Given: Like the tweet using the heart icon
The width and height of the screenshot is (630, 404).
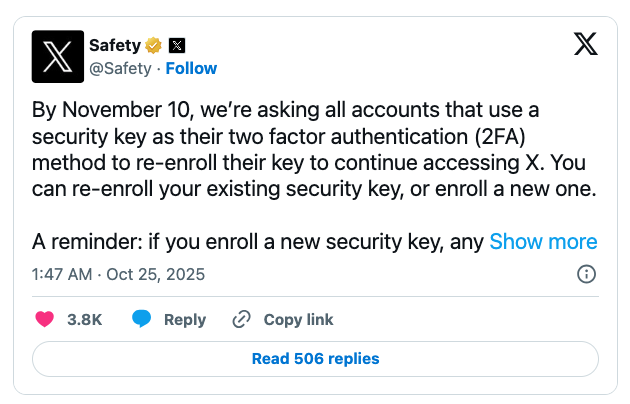Looking at the screenshot, I should pos(45,320).
